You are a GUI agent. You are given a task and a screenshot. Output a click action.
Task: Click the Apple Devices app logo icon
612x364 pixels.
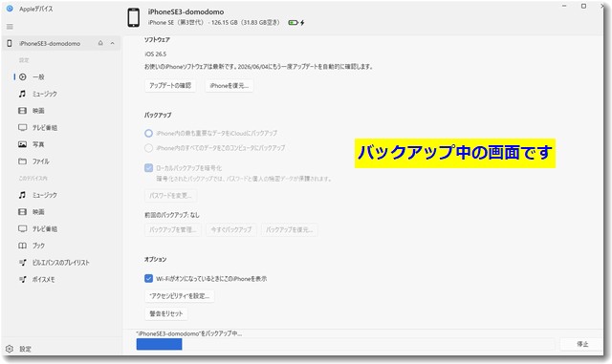[x=10, y=9]
